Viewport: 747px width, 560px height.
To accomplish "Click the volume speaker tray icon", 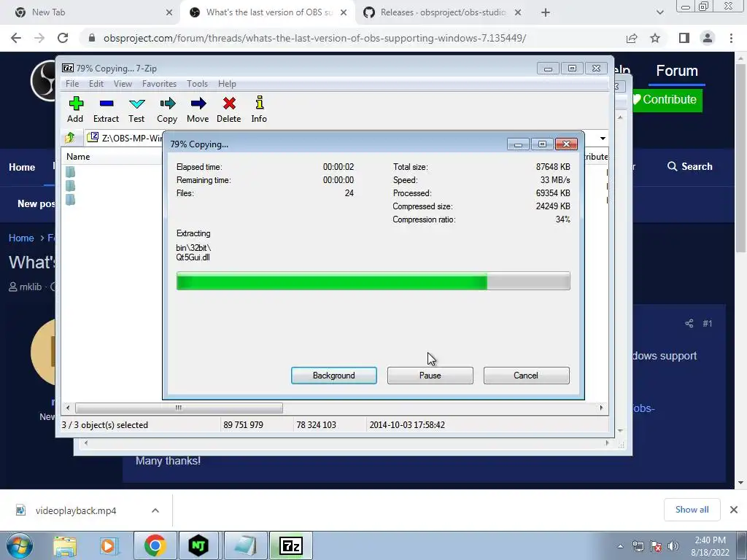I will [x=673, y=546].
